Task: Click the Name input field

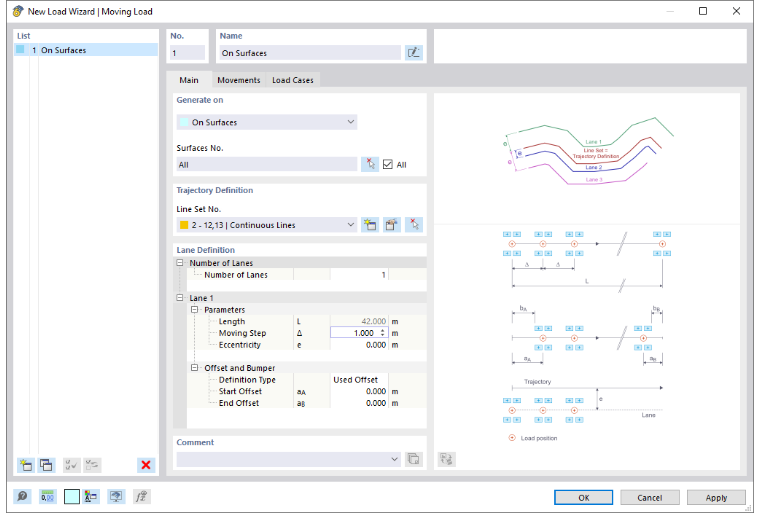Action: tap(310, 53)
